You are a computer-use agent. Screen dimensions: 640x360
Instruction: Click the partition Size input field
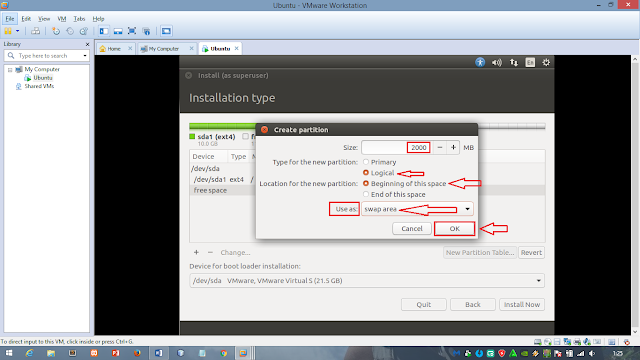point(396,147)
